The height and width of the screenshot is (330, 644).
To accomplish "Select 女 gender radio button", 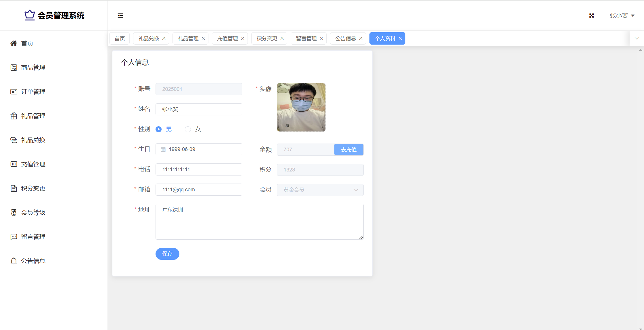I will [x=188, y=129].
